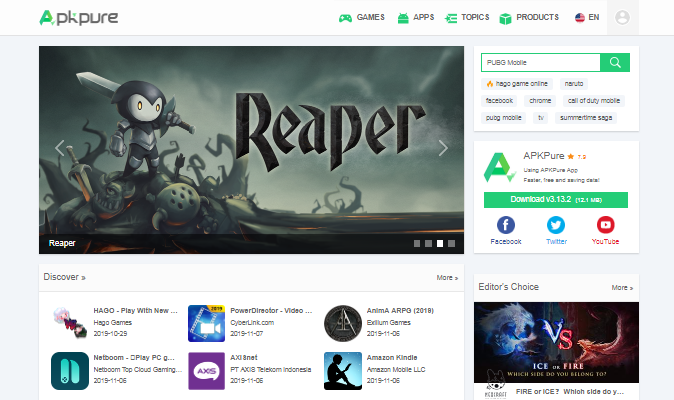The width and height of the screenshot is (674, 400).
Task: Open the Netboom app icon
Action: [70, 371]
